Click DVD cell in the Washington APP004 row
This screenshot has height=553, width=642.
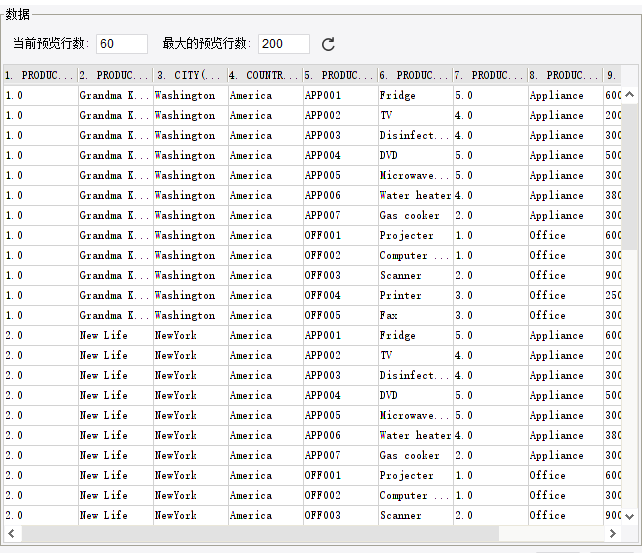(415, 156)
